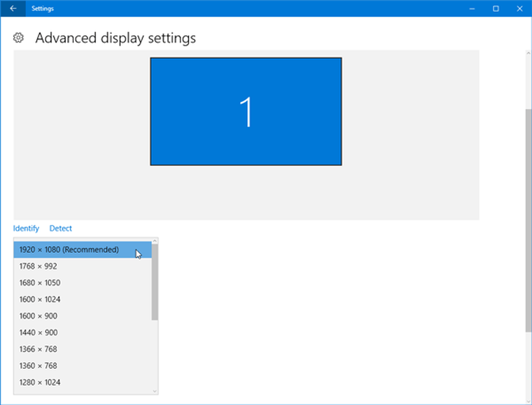Choose 1280 × 1024 from the list
This screenshot has width=532, height=405.
click(x=40, y=382)
